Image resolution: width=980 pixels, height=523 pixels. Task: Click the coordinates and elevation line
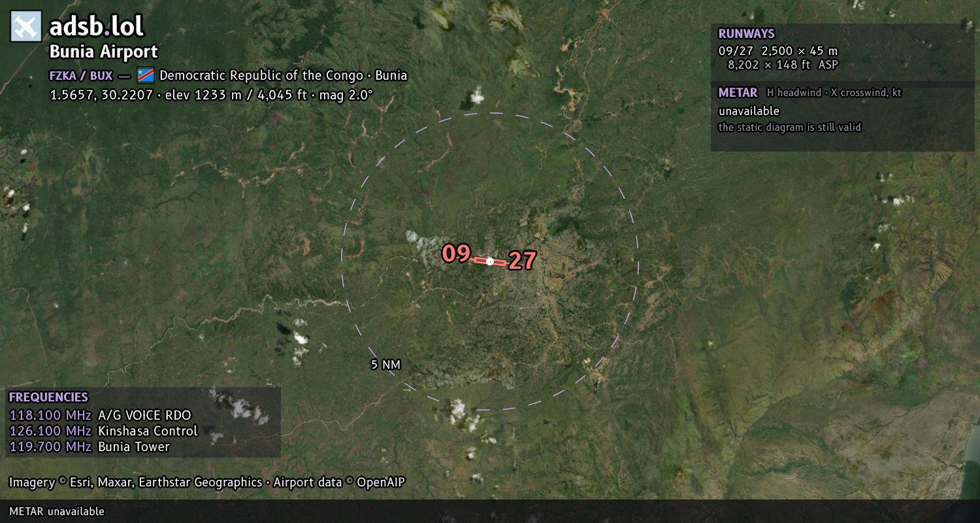click(211, 95)
